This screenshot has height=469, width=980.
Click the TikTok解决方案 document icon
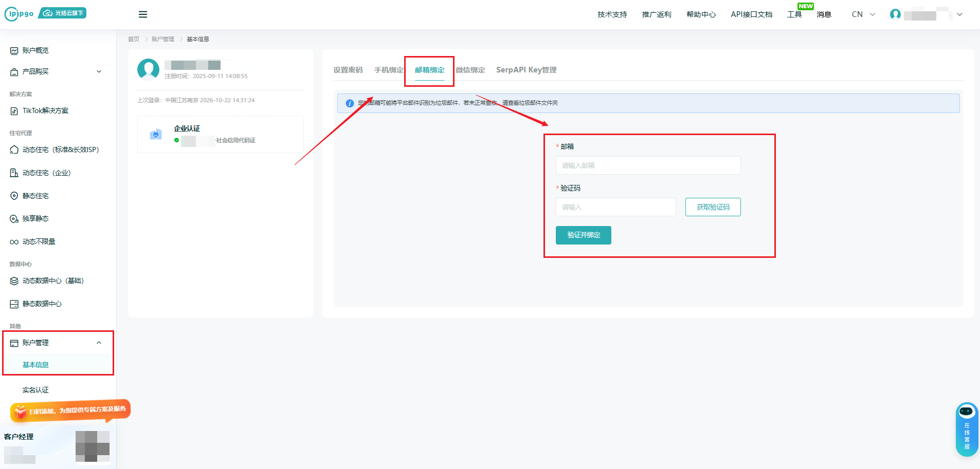click(x=14, y=111)
